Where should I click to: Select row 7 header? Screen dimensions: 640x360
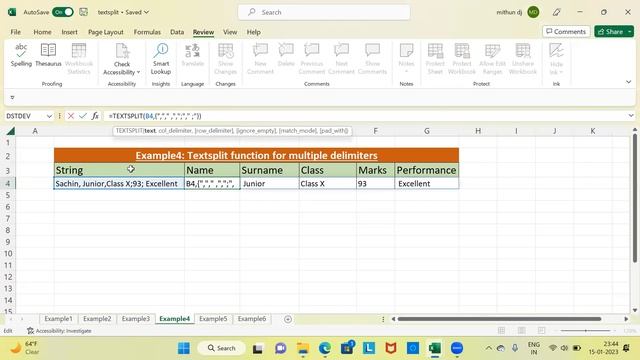point(8,218)
